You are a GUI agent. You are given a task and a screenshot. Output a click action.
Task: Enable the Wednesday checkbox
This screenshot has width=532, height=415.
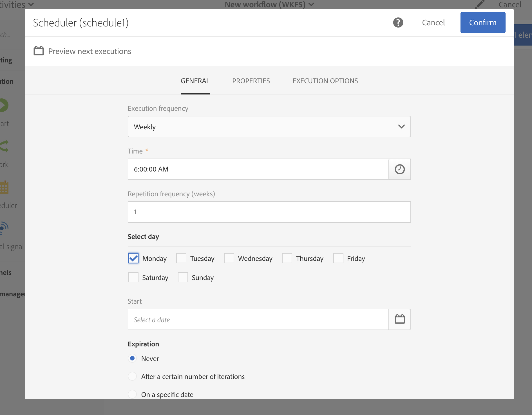(x=229, y=258)
